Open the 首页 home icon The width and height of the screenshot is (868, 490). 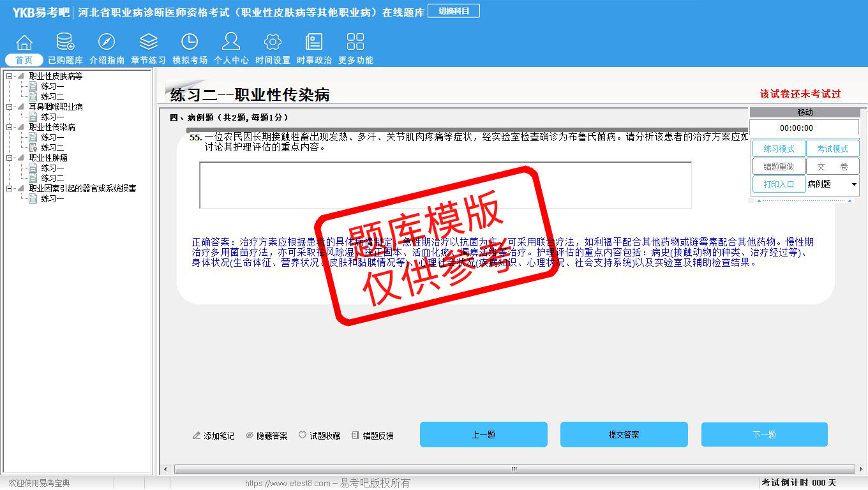click(24, 42)
